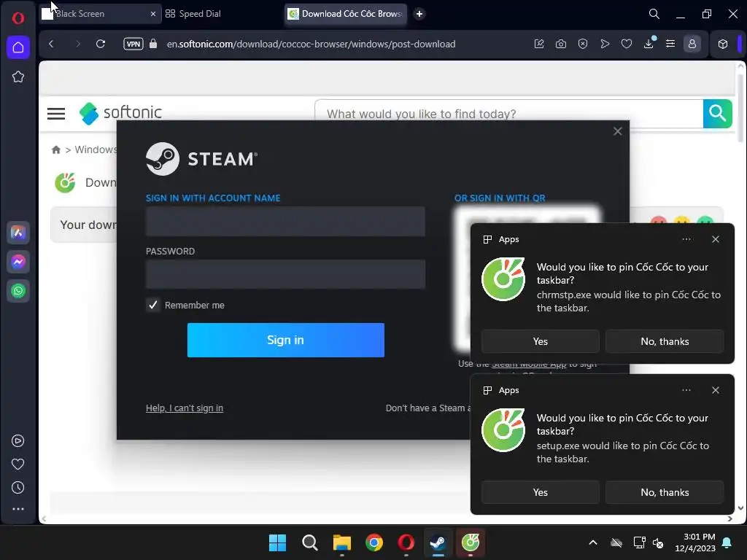This screenshot has width=747, height=560.
Task: Open options menu of chrmstp.exe notification
Action: 686,239
